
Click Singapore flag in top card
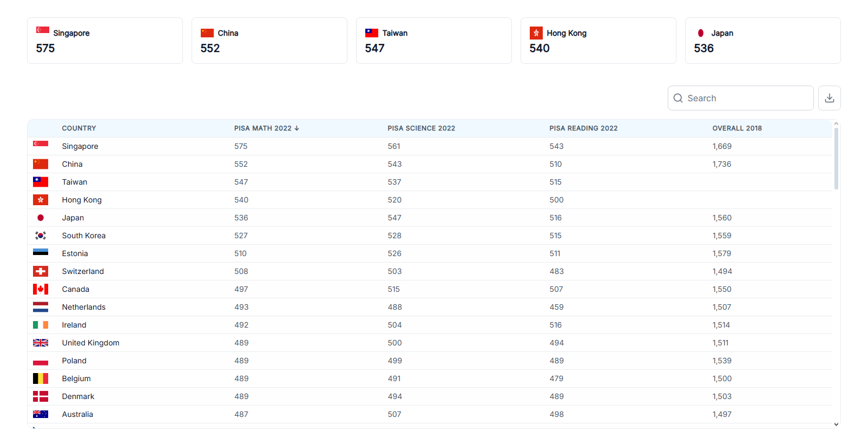point(43,30)
